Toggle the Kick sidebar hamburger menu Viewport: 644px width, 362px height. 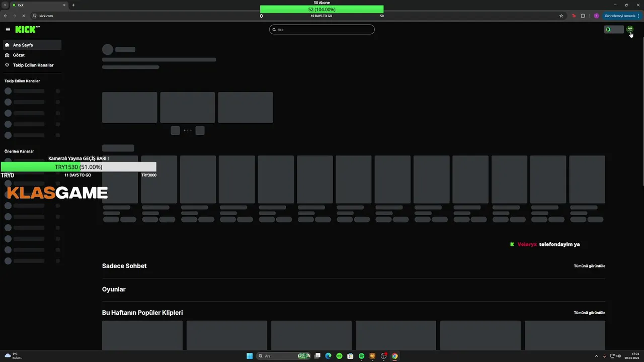coord(8,30)
